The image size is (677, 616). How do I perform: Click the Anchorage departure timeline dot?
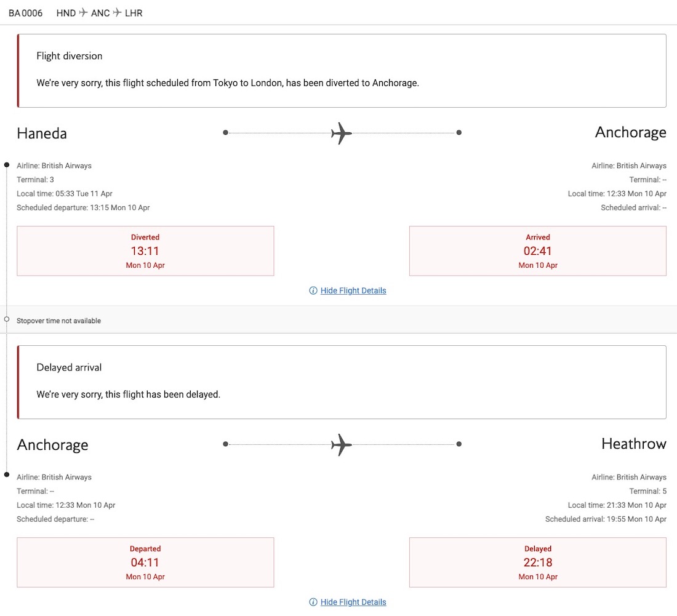click(x=7, y=474)
